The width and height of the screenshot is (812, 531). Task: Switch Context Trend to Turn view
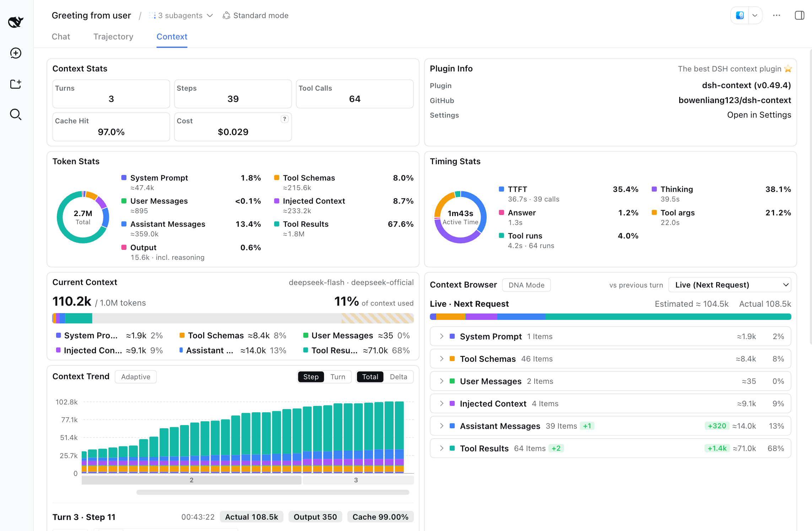coord(337,377)
